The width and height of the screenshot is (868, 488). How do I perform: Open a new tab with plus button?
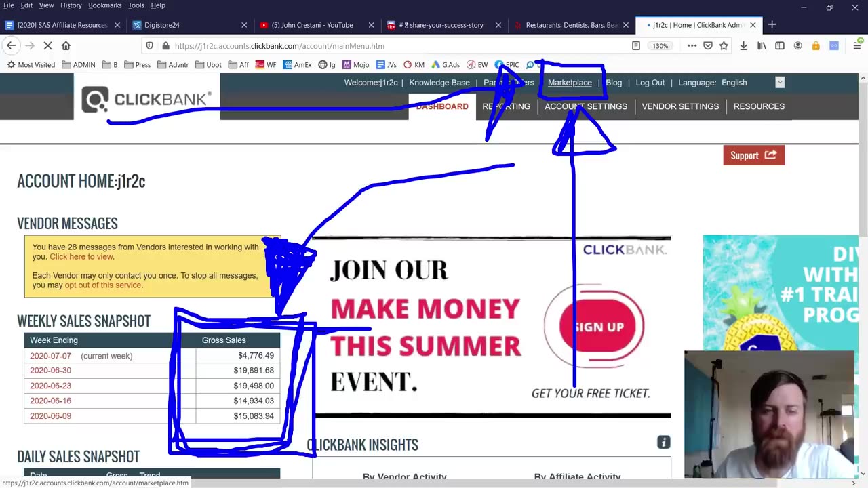772,25
